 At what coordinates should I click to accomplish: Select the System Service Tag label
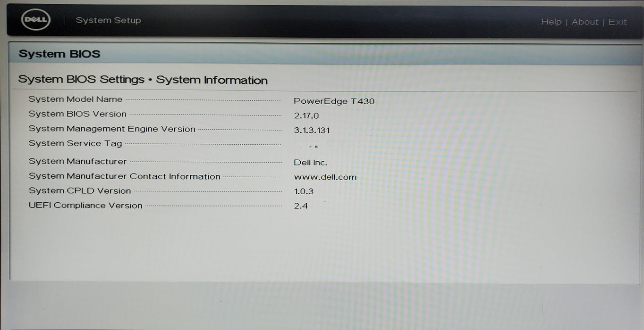(x=75, y=143)
